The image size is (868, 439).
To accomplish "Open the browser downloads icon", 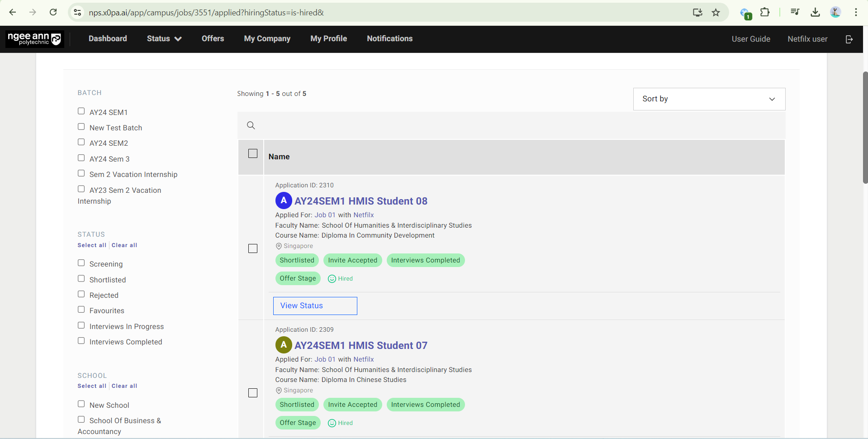I will [815, 12].
